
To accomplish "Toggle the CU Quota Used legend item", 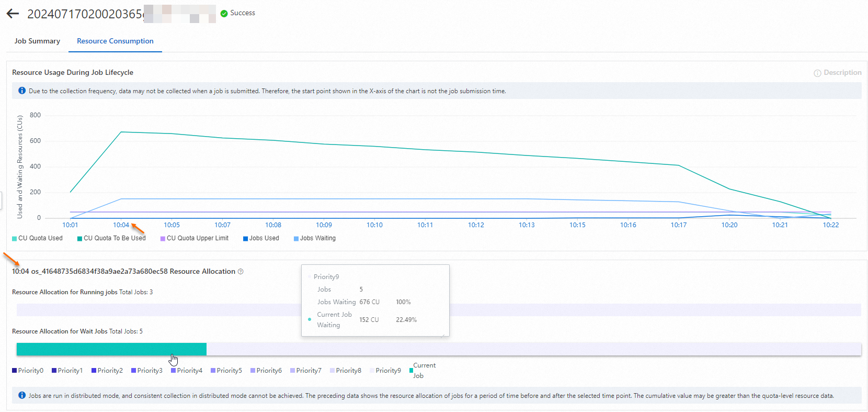I will tap(37, 238).
